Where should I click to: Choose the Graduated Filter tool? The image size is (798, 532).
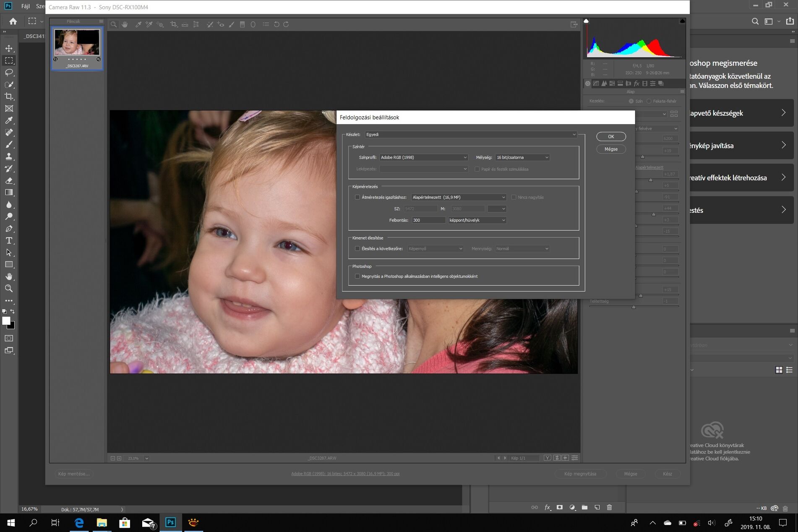pos(242,24)
